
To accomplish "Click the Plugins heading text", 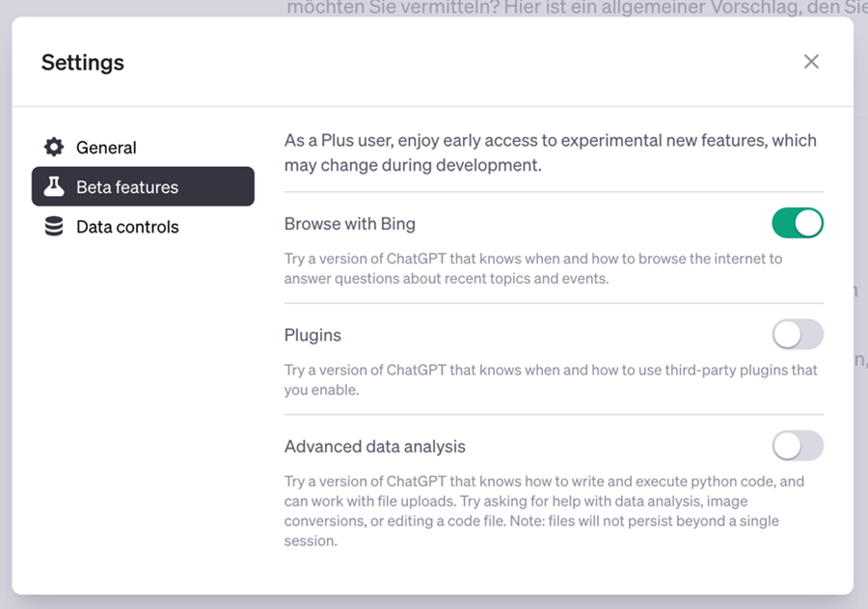I will 312,336.
